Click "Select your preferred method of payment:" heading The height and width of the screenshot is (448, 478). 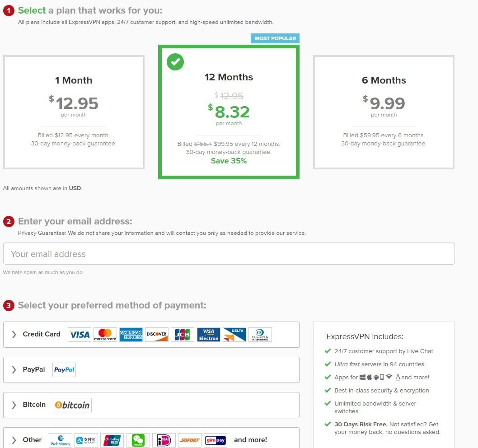coord(112,305)
